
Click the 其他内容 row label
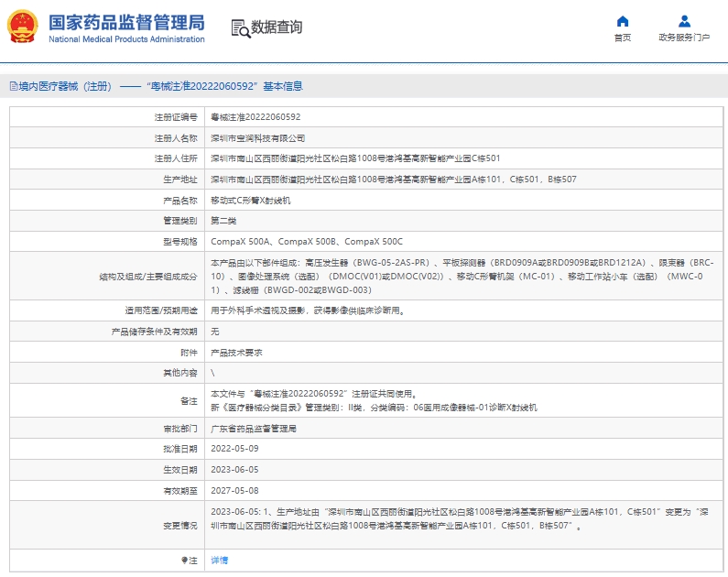pos(180,373)
